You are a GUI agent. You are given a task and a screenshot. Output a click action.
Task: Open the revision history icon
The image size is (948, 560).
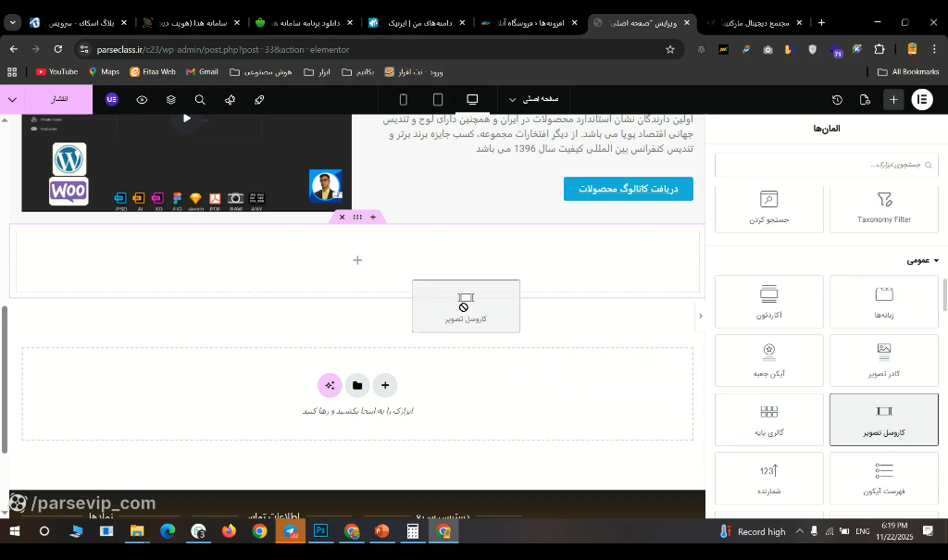click(x=837, y=100)
